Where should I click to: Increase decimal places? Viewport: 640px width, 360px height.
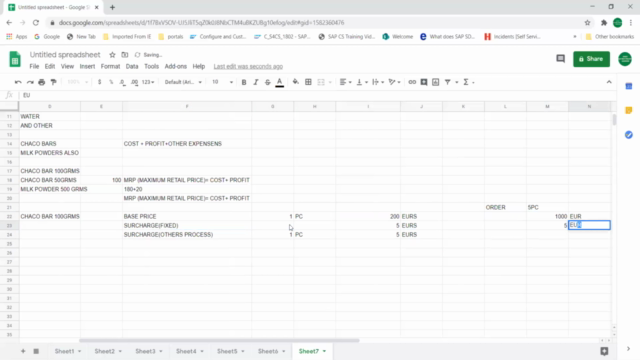(x=134, y=82)
